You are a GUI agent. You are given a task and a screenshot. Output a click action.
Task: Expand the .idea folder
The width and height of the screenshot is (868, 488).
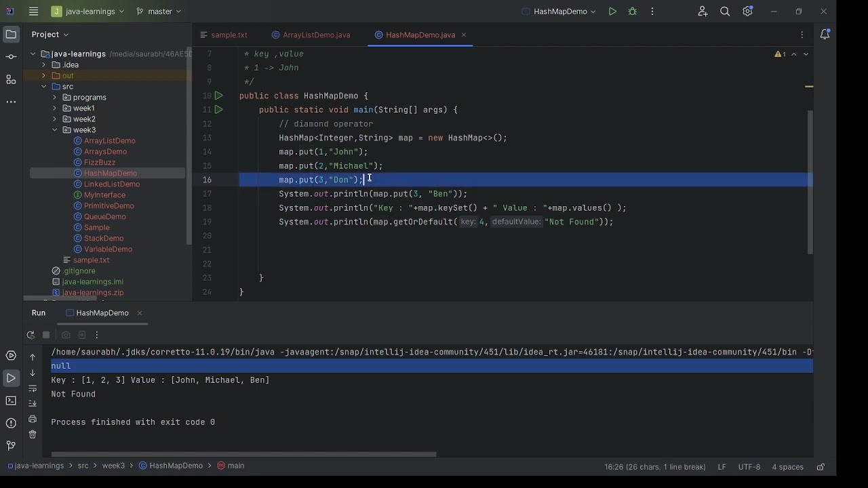[x=43, y=65]
